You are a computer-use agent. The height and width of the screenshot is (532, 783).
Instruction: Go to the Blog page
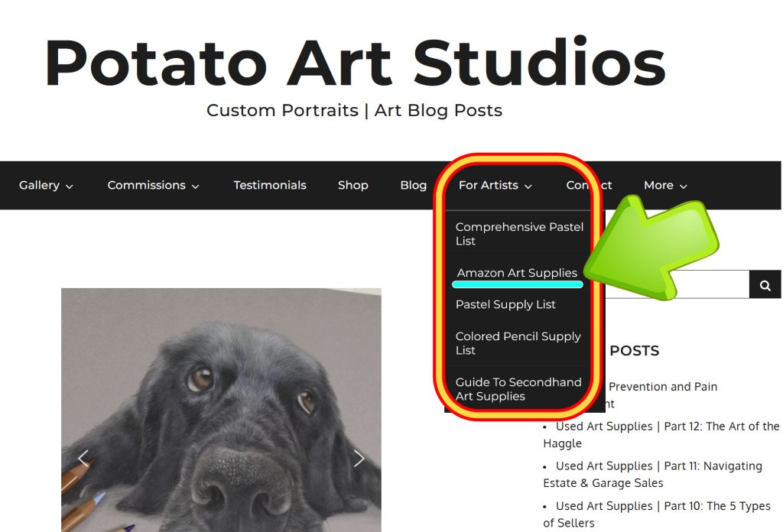414,185
